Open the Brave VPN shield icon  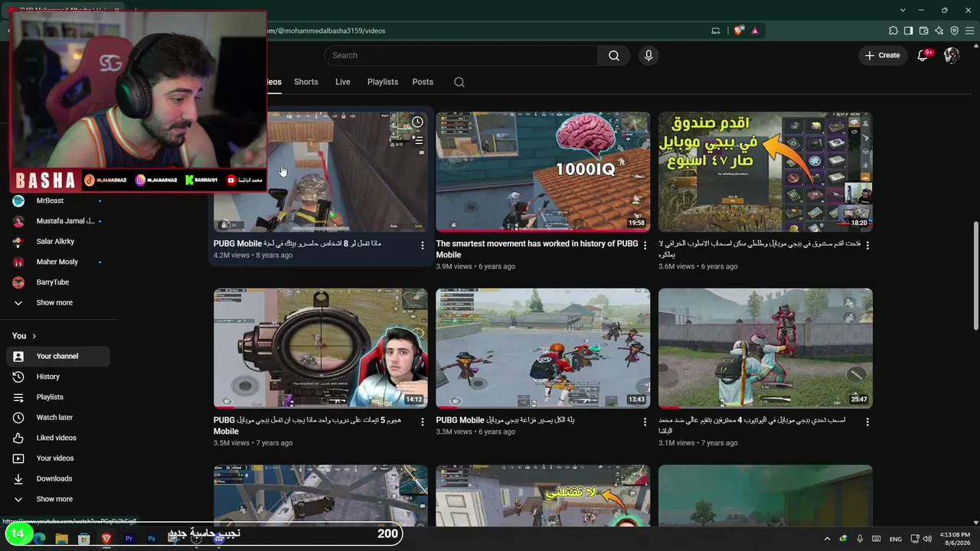(x=954, y=31)
